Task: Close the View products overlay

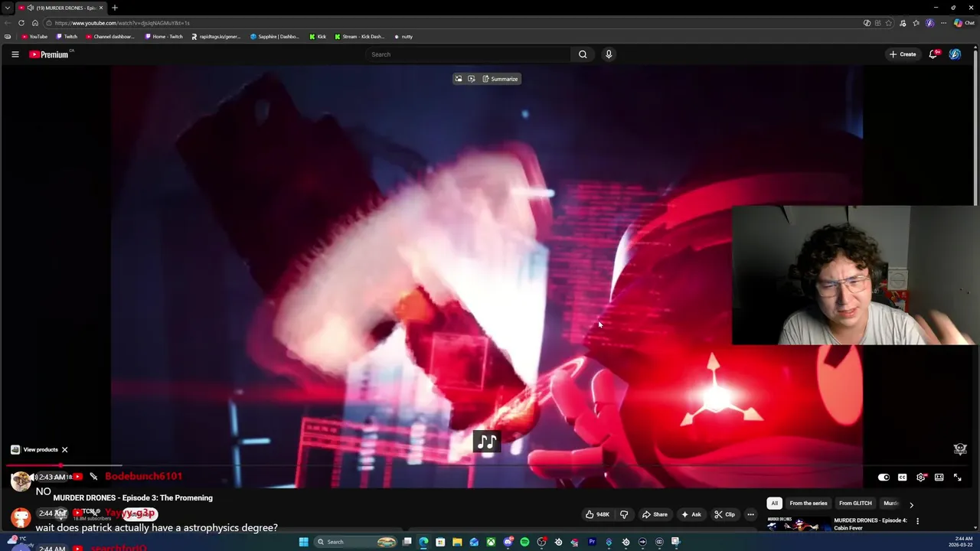Action: (x=65, y=450)
